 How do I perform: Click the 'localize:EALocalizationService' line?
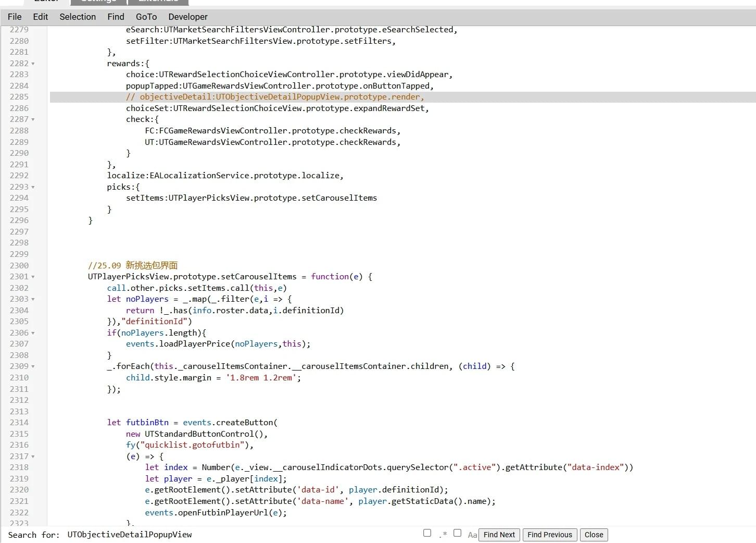pos(225,176)
